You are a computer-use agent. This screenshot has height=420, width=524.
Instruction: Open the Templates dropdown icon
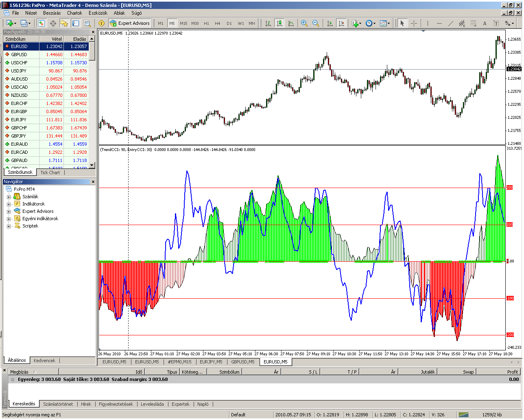[x=385, y=23]
